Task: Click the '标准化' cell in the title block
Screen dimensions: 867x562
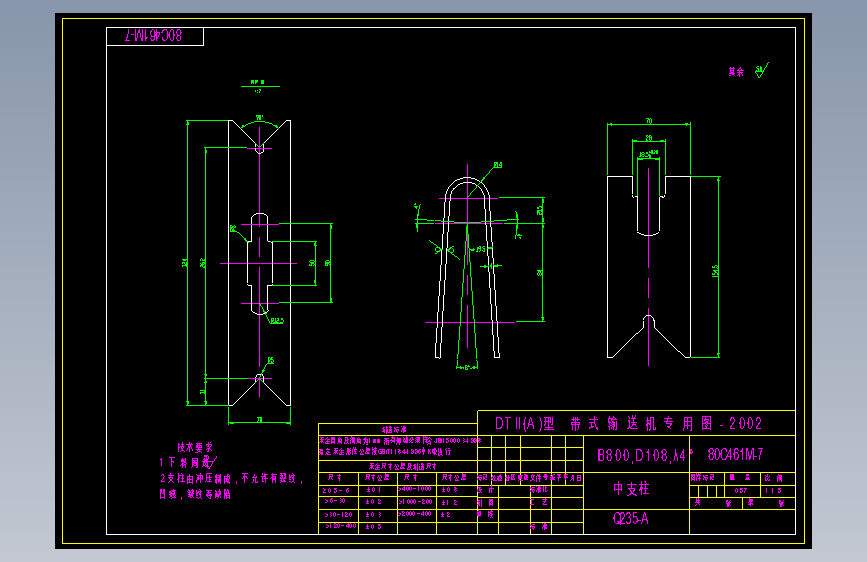Action: coord(539,490)
